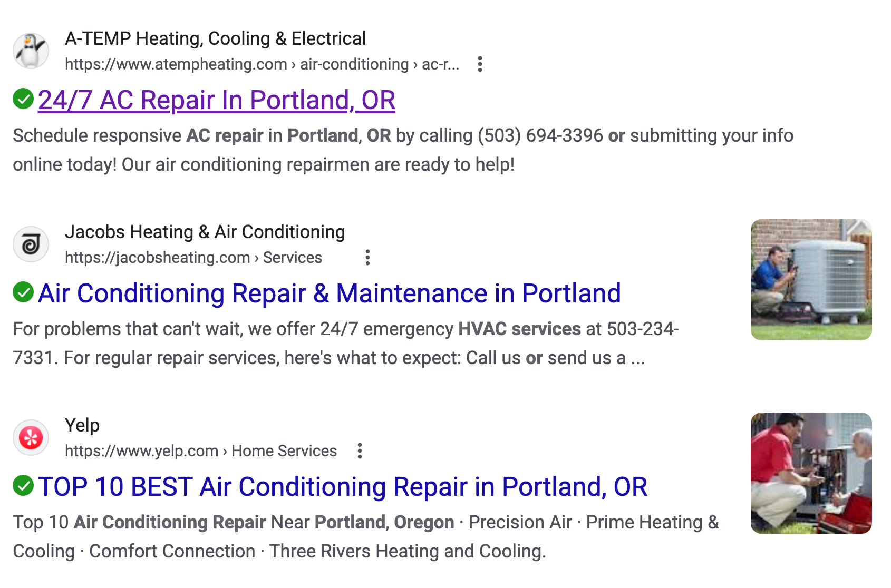Click the A-TEMP Heating, Cooling & Electrical site name
The width and height of the screenshot is (891, 588).
[215, 38]
